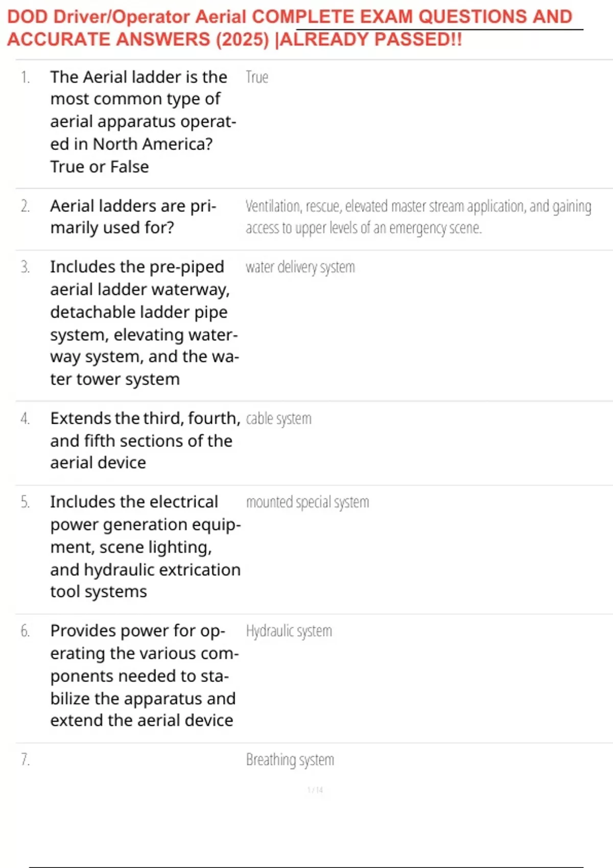Select the question about most common aerial apparatus
Screen dimensions: 613x868
point(143,122)
